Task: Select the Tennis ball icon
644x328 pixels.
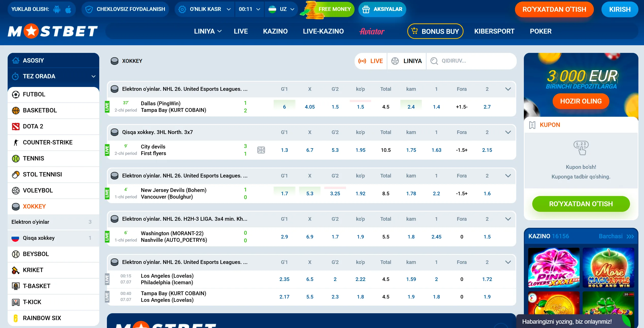Action: pyautogui.click(x=16, y=159)
